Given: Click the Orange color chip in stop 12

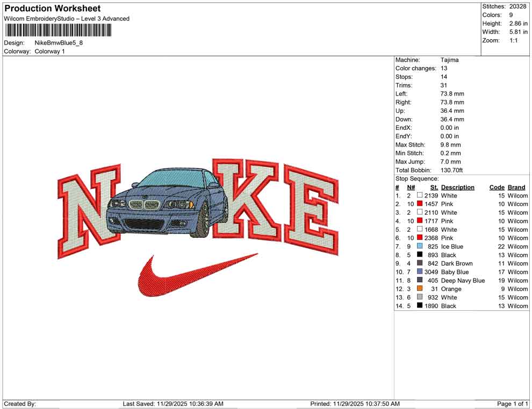Looking at the screenshot, I should [x=420, y=289].
